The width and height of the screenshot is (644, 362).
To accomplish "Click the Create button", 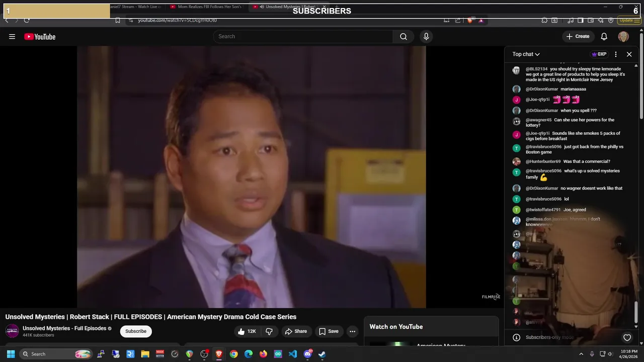I will tap(578, 36).
